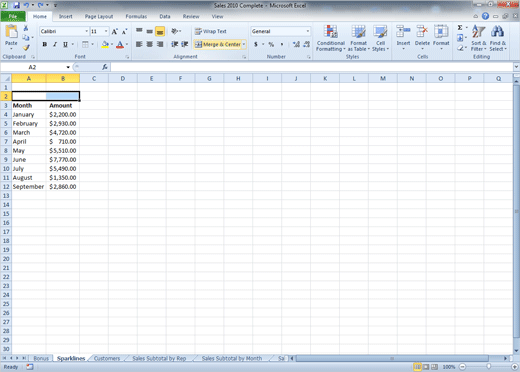This screenshot has height=372, width=520.
Task: Decrease font size with Shrink Font icon
Action: [x=124, y=31]
